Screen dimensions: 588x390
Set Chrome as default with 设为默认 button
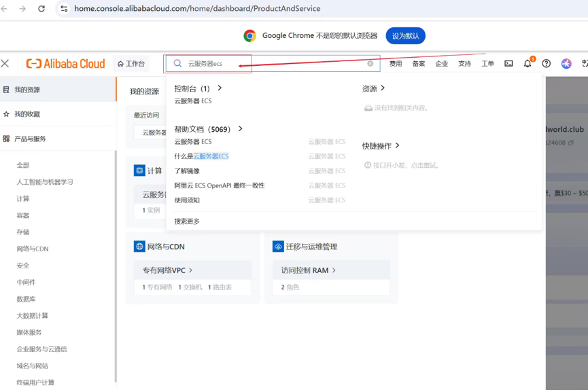click(405, 35)
